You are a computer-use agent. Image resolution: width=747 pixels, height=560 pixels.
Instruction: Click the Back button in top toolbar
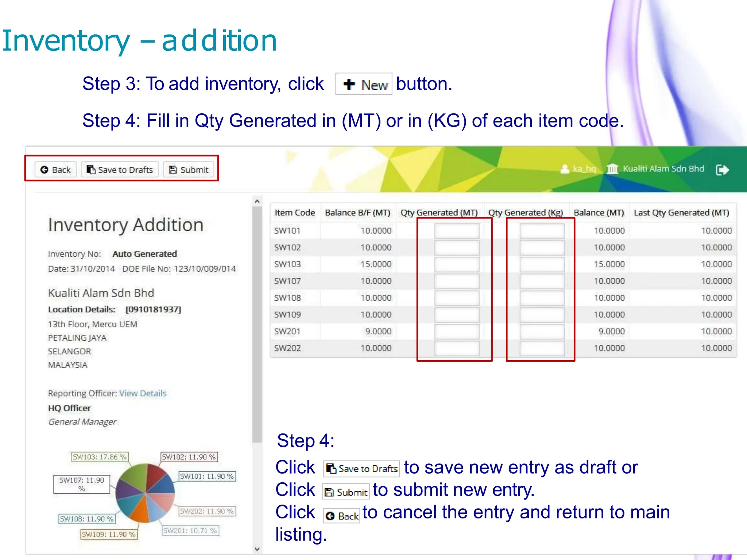[x=55, y=170]
